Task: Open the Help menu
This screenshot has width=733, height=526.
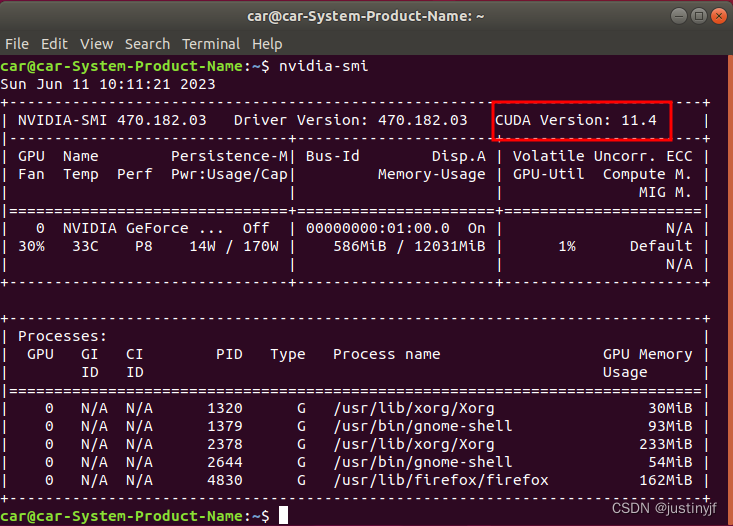Action: tap(267, 44)
